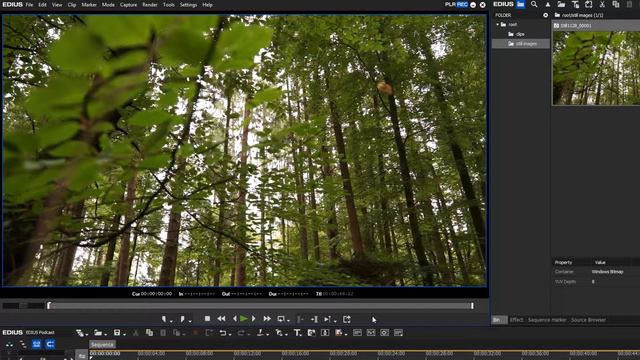Open the Settings menu
Screen dimensions: 640x360
tap(188, 5)
